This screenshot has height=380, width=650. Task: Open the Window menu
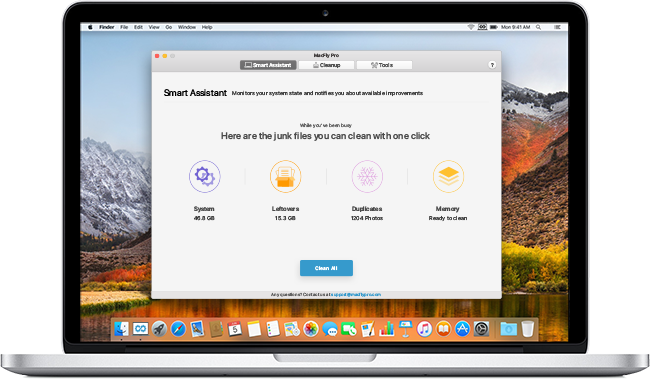pos(187,27)
